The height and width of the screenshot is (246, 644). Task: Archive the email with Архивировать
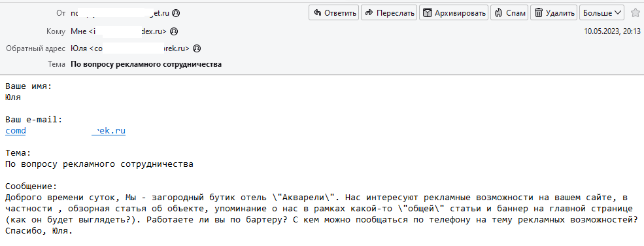pyautogui.click(x=454, y=12)
